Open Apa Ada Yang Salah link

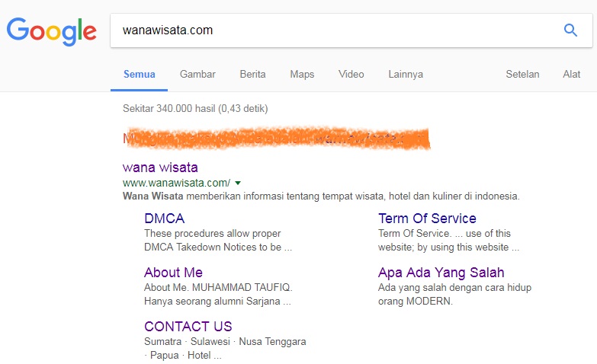point(441,272)
